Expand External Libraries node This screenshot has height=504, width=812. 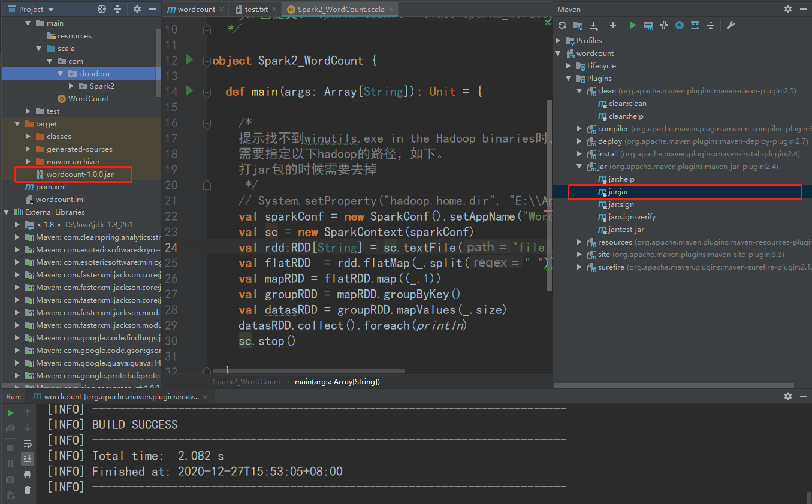7,212
